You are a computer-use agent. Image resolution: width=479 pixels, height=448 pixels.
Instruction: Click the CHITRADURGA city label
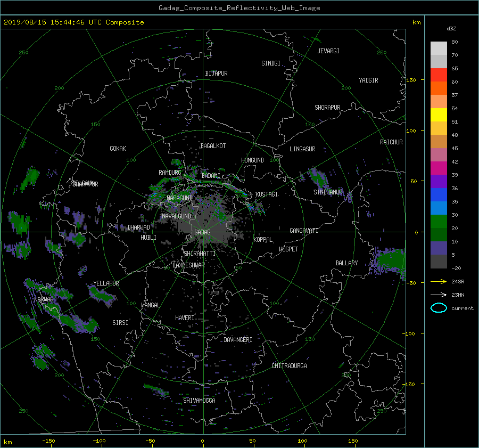[x=290, y=366]
